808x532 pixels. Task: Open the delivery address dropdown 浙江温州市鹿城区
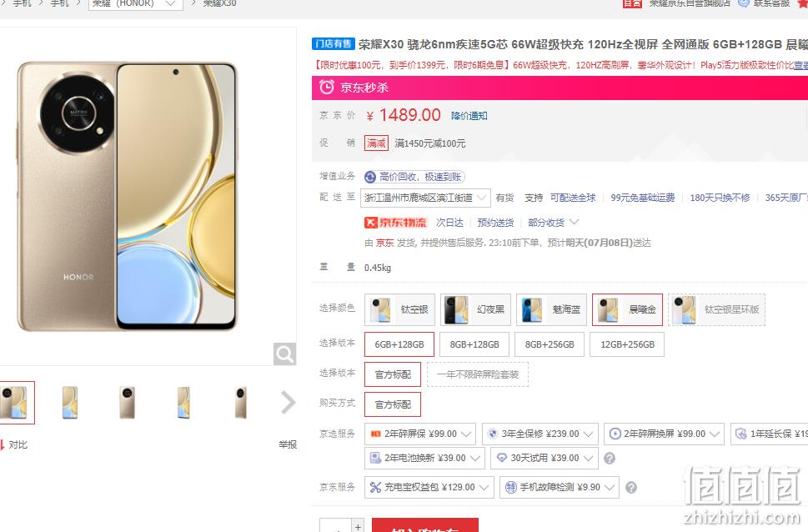pos(425,198)
